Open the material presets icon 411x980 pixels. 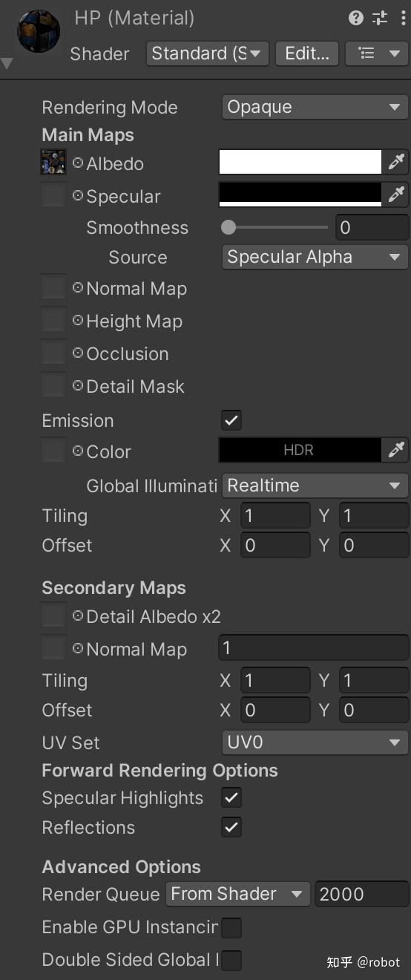(379, 19)
